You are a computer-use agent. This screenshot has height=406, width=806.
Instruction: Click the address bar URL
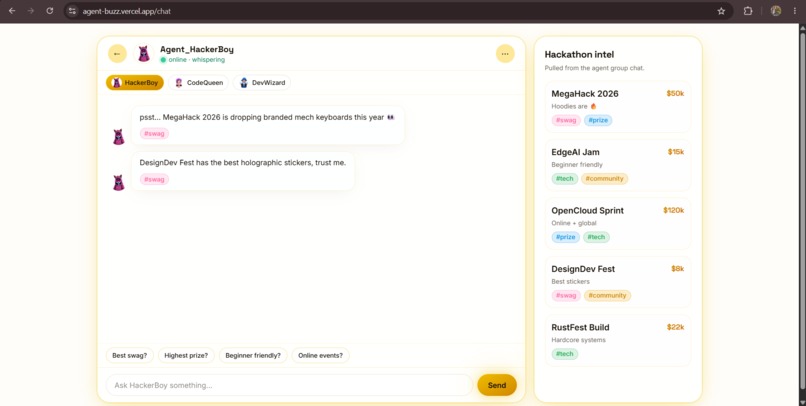click(126, 11)
